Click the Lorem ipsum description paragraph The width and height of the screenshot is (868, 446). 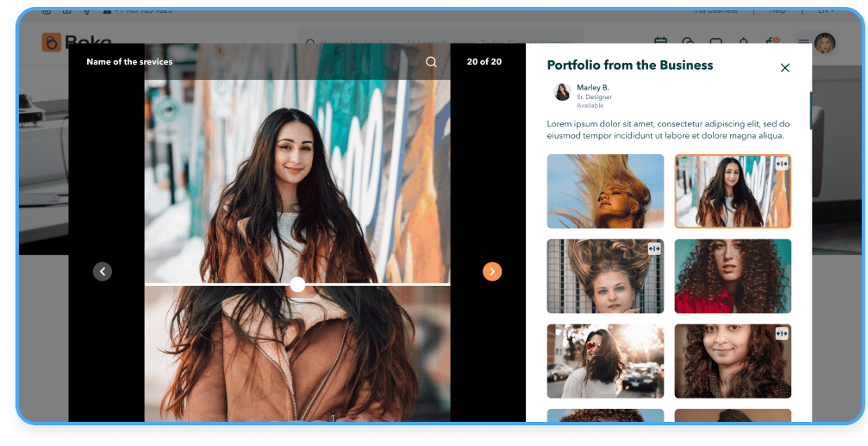click(668, 130)
